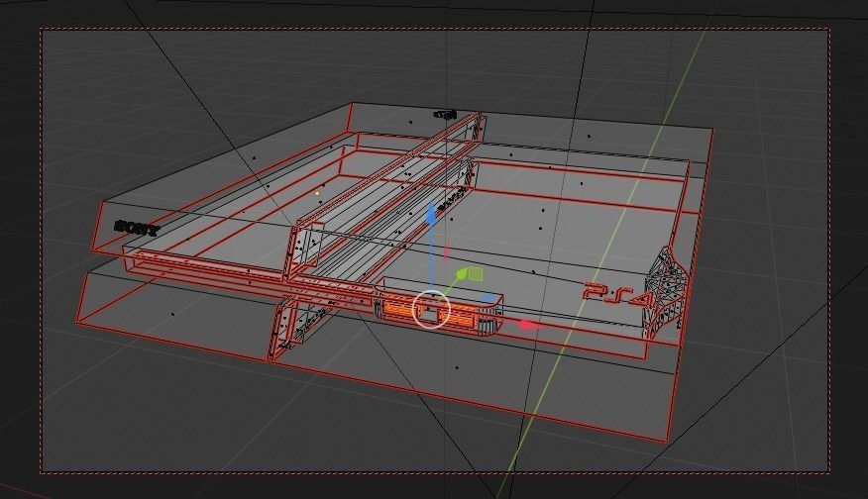Grab the red X-axis gizmo arrow
Image resolution: width=868 pixels, height=499 pixels.
coord(529,325)
